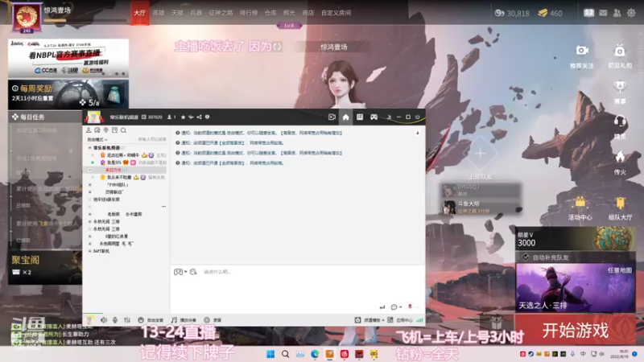Click the app center grid icon at bottom

pyautogui.click(x=390, y=319)
